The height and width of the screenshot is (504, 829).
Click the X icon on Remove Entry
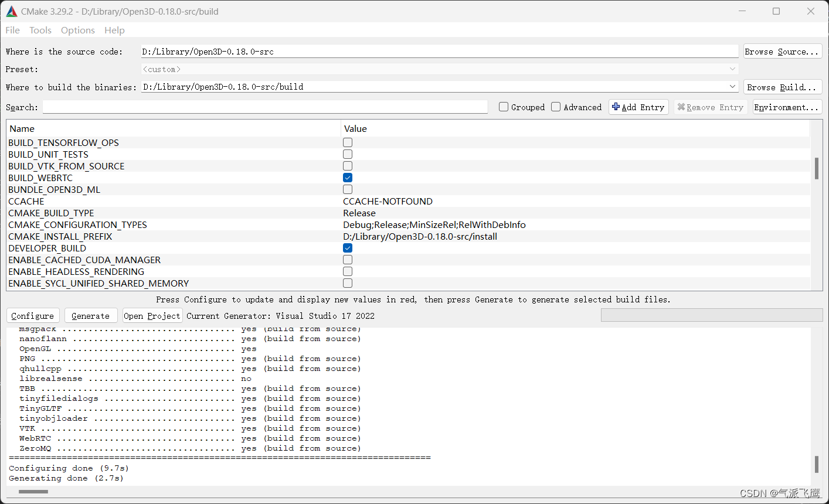(x=681, y=107)
